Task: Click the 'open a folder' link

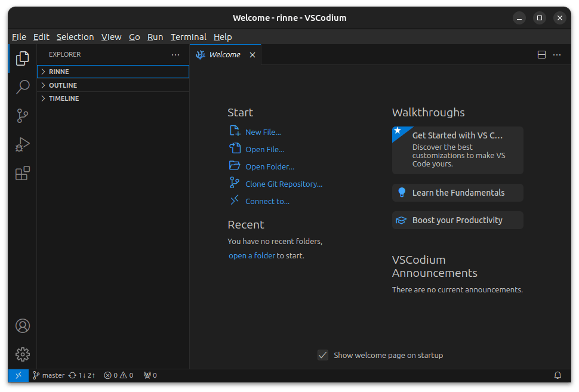Action: 252,255
